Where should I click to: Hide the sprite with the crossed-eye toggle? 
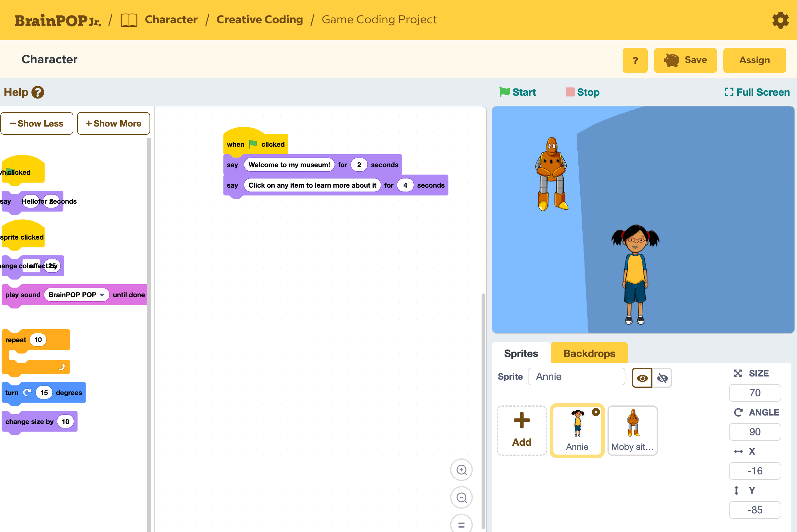662,378
